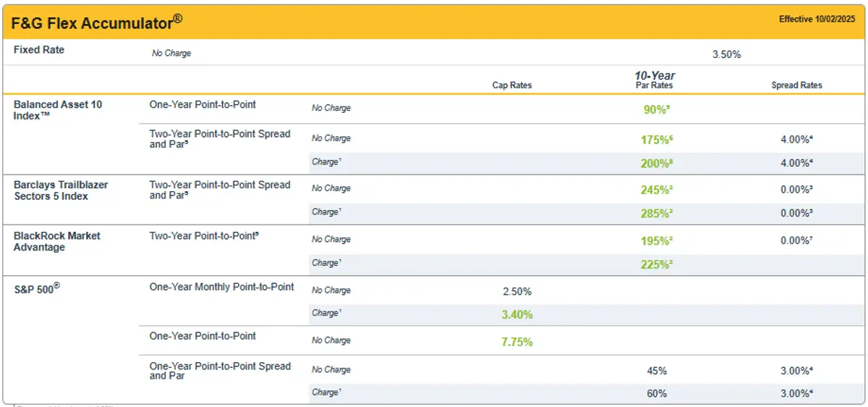Viewport: 868px width, 407px height.
Task: Click the Spread Rates column header
Action: (796, 85)
